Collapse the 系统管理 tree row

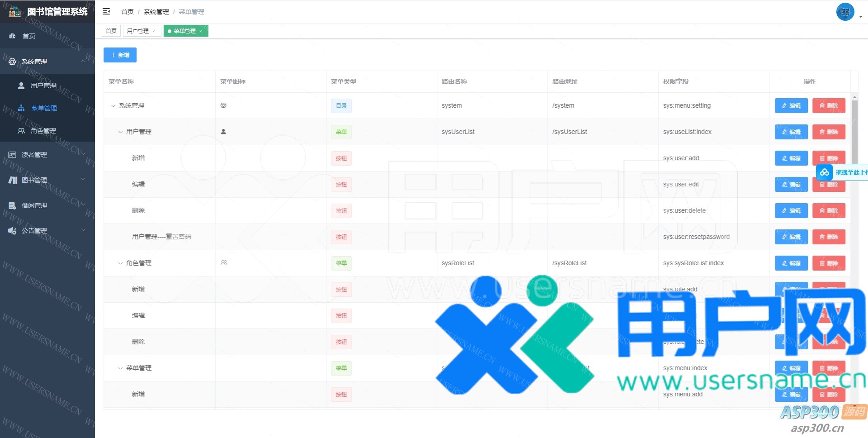point(113,106)
